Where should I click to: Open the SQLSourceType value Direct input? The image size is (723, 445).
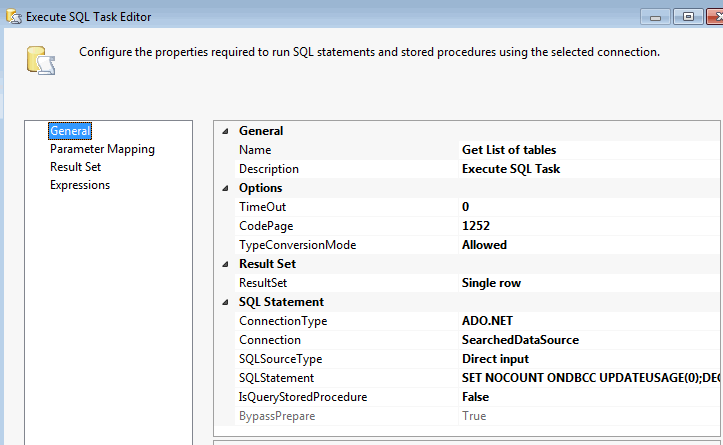pos(590,359)
